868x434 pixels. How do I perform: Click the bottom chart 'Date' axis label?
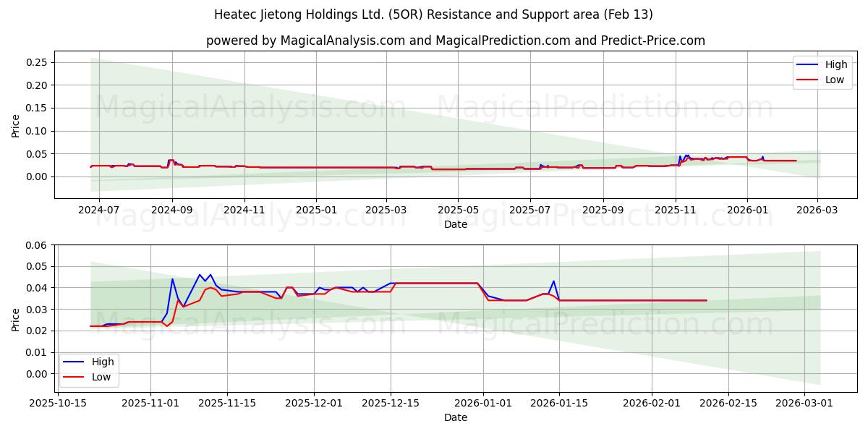click(456, 418)
